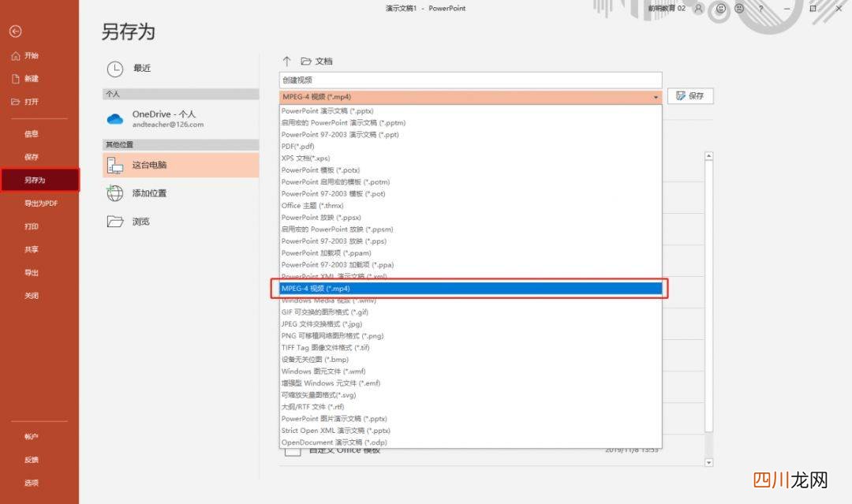Select the 这台电脑 location
This screenshot has height=504, width=852.
point(181,165)
